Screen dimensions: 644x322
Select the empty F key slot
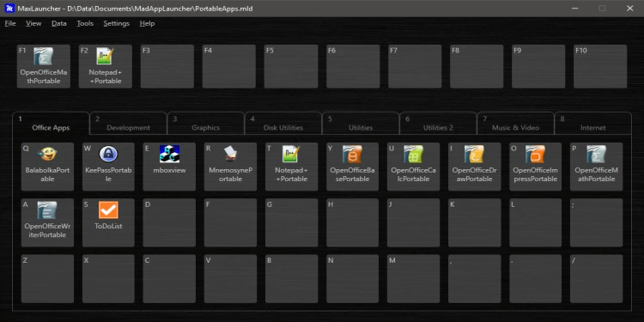click(x=230, y=222)
